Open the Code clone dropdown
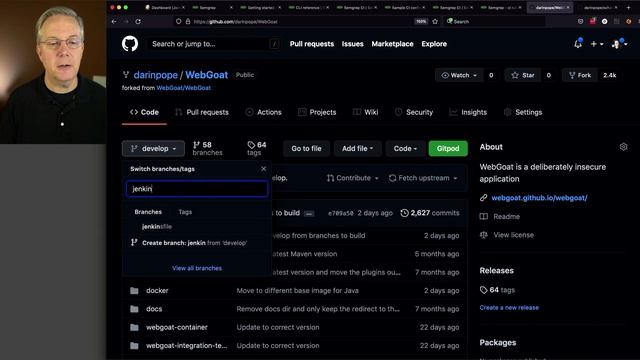 pyautogui.click(x=405, y=149)
